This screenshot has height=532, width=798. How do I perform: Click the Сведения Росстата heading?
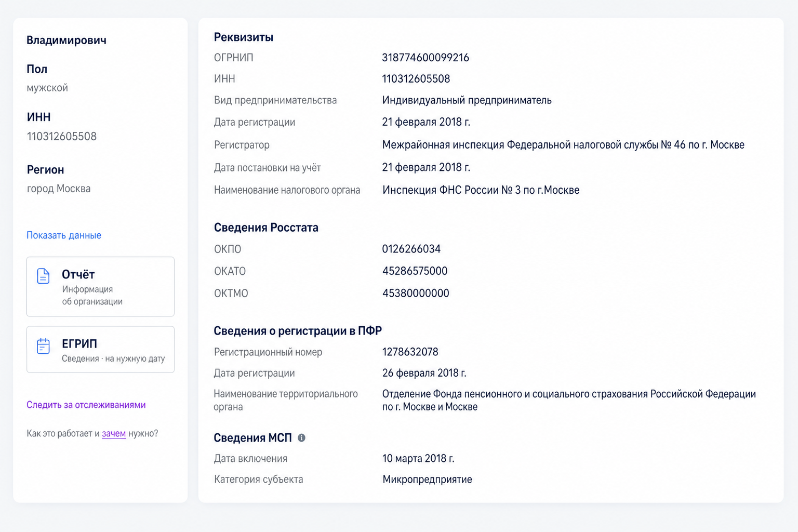coord(266,228)
